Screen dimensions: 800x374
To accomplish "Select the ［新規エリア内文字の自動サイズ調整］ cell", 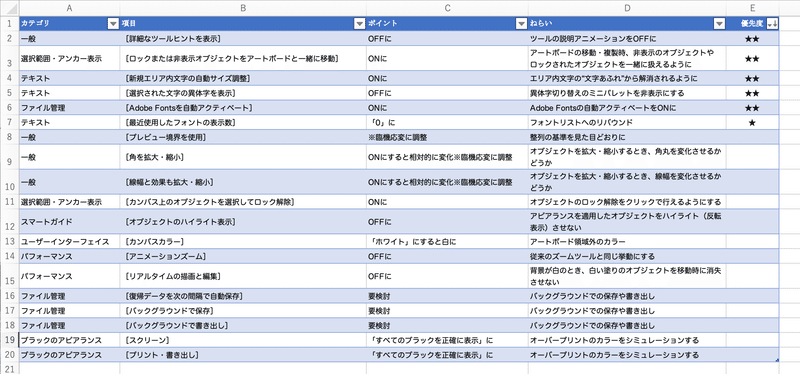I will [x=243, y=78].
